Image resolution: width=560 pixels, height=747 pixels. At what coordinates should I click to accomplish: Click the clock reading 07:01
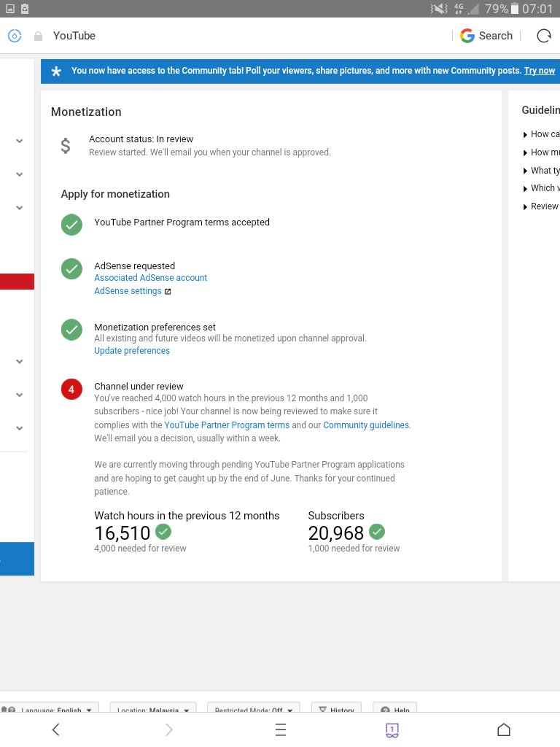[537, 9]
